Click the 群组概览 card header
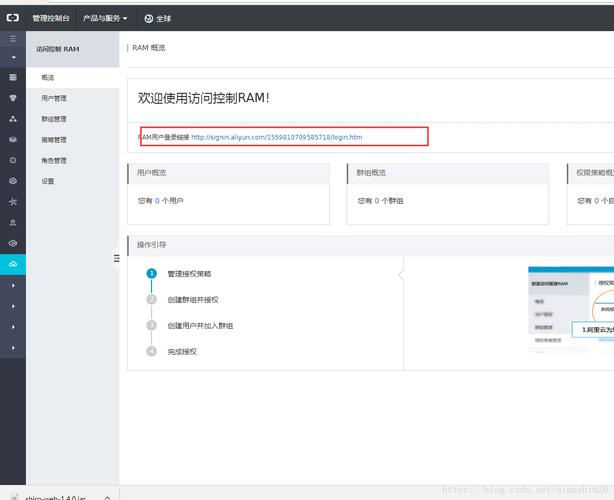 coord(448,173)
